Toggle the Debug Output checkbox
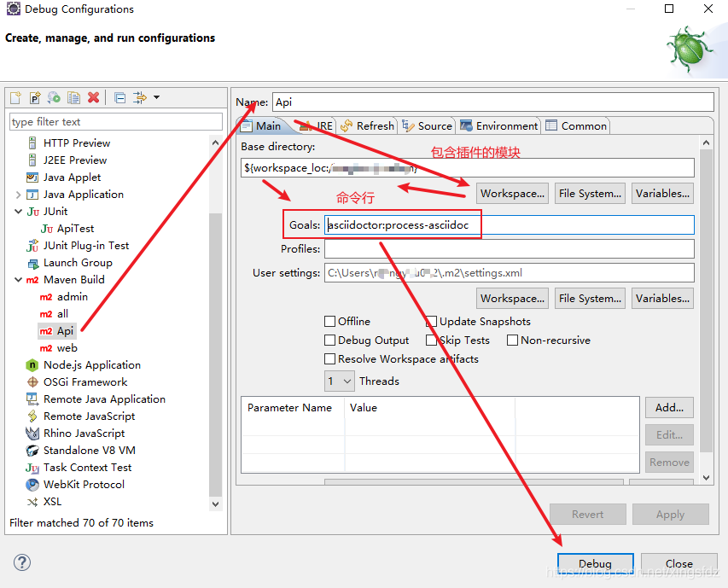The width and height of the screenshot is (728, 588). point(329,341)
